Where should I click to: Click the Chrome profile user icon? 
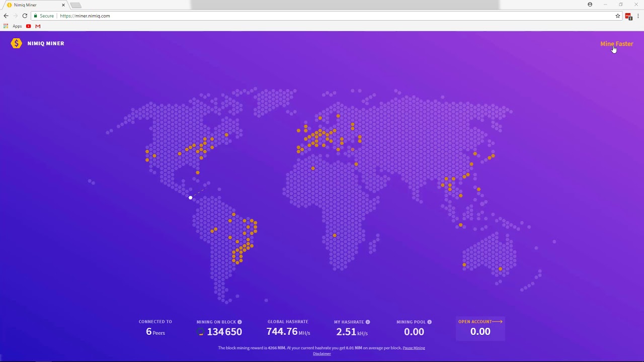point(590,5)
